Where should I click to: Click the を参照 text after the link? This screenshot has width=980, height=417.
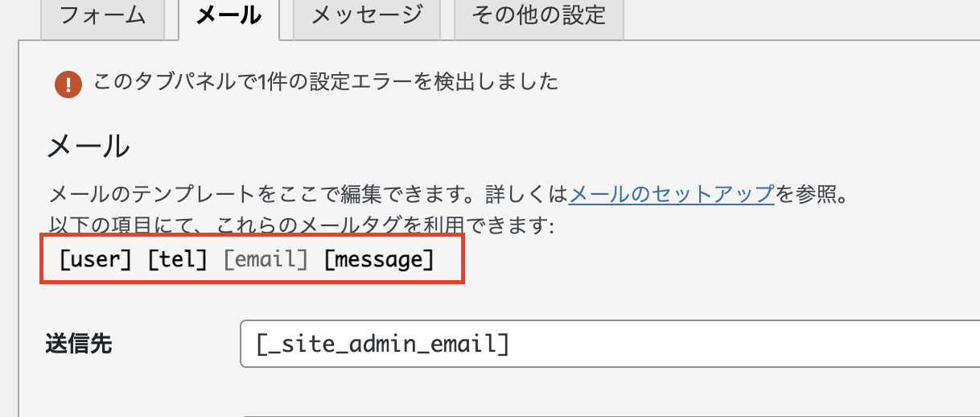813,195
